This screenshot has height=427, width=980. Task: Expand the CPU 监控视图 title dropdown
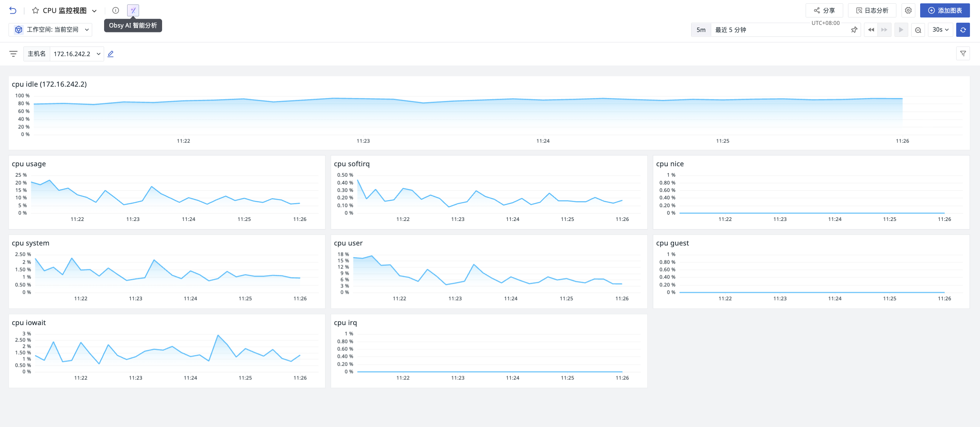(x=94, y=11)
